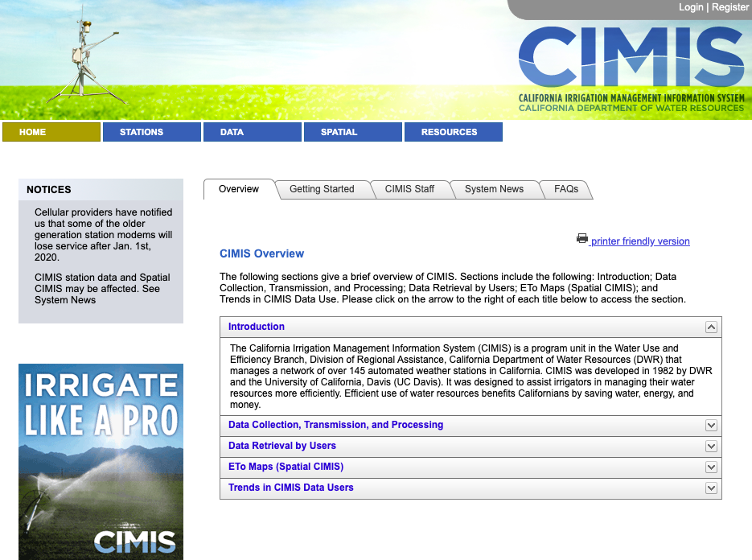
Task: Open the DATA menu
Action: pos(253,132)
